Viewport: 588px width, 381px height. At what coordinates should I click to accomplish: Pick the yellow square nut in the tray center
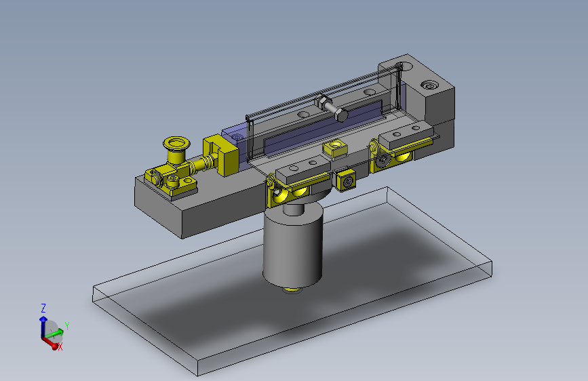[334, 148]
